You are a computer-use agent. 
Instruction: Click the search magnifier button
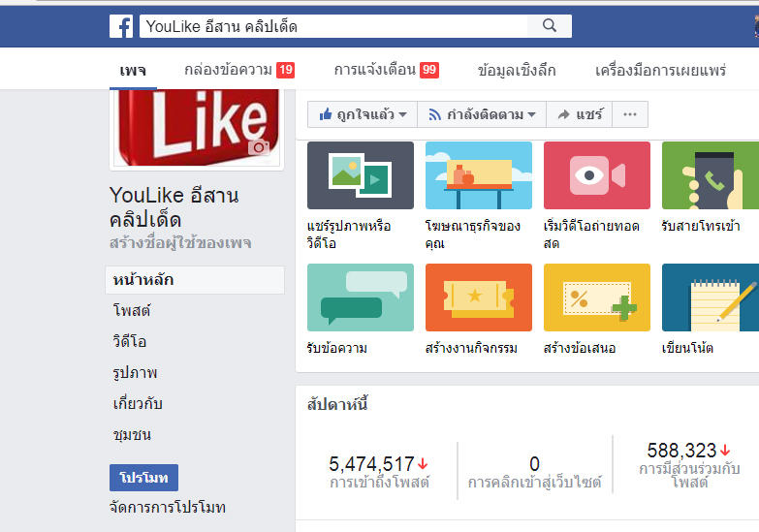(550, 25)
